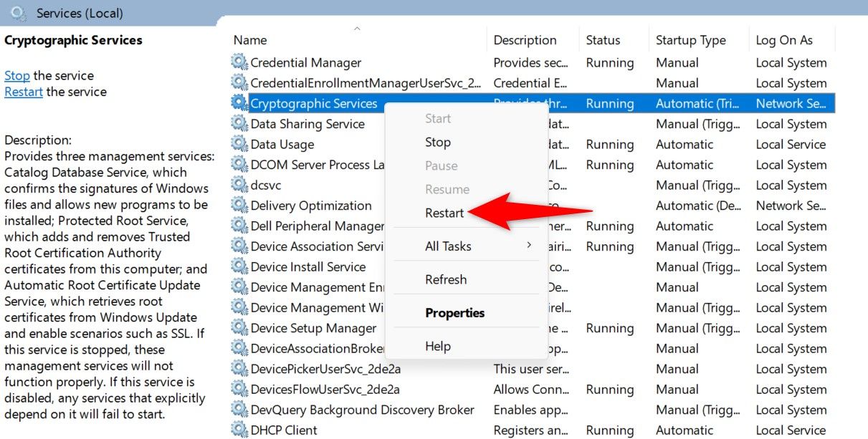
Task: Click the DevicePickerUserSvc_2de2a gear icon
Action: [x=239, y=369]
